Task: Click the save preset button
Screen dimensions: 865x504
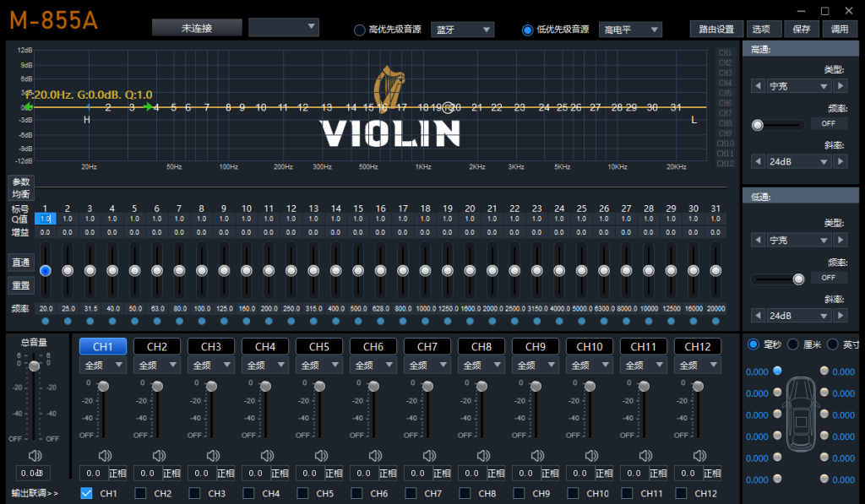Action: pyautogui.click(x=802, y=30)
